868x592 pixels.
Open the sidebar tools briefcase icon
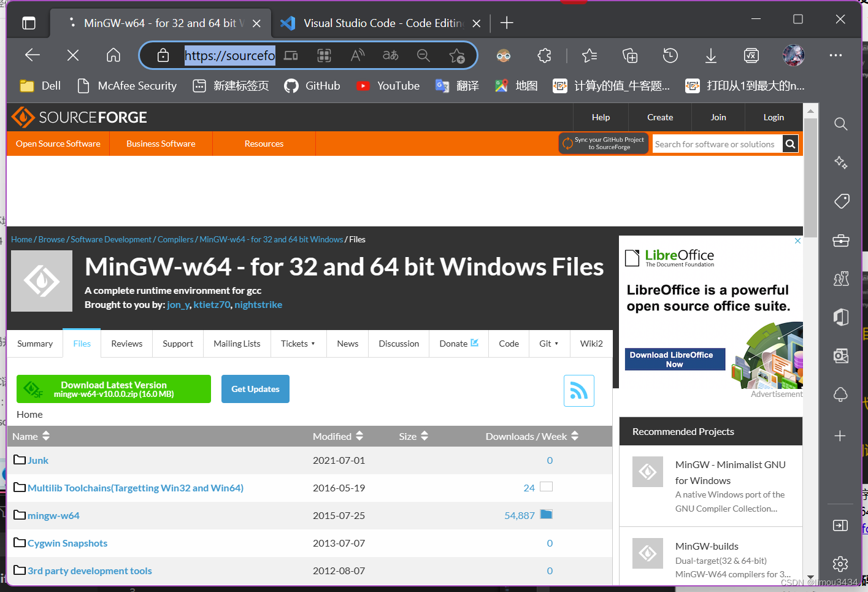point(841,240)
